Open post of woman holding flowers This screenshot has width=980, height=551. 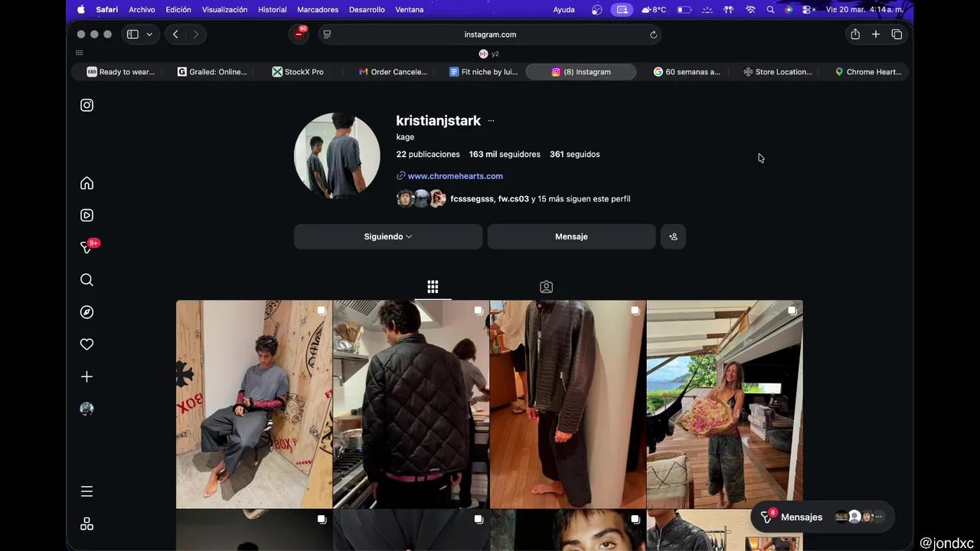point(725,404)
